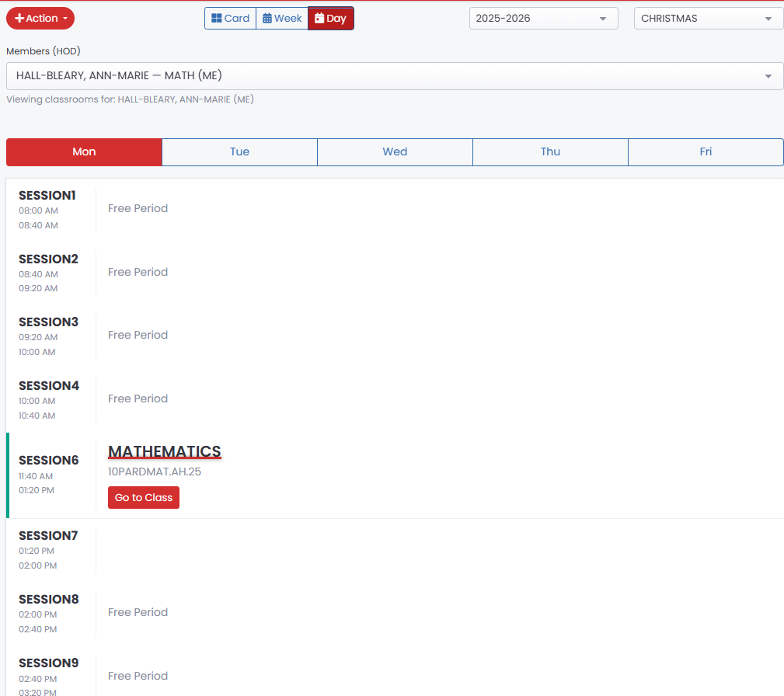Click the calendar-day icon beside Day
This screenshot has height=696, width=784.
click(x=319, y=19)
